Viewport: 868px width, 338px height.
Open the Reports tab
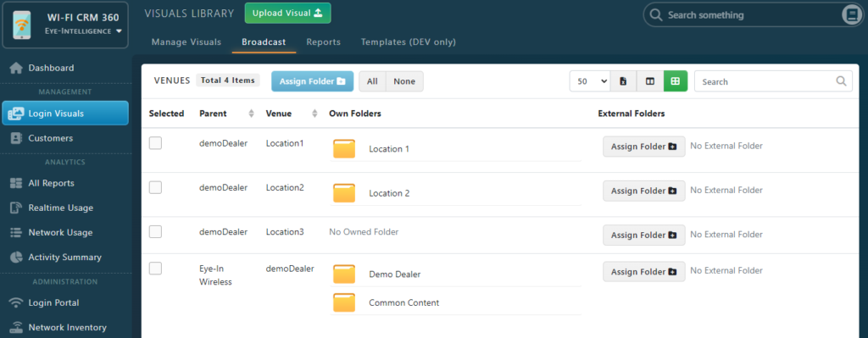(323, 42)
